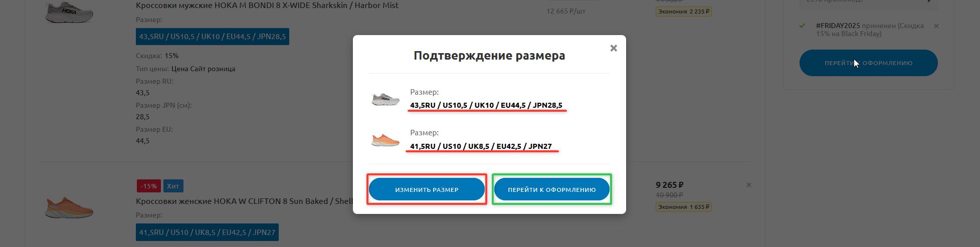Click the gray HOKA shoe thumbnail in dialog
Image resolution: width=980 pixels, height=247 pixels.
tap(385, 99)
